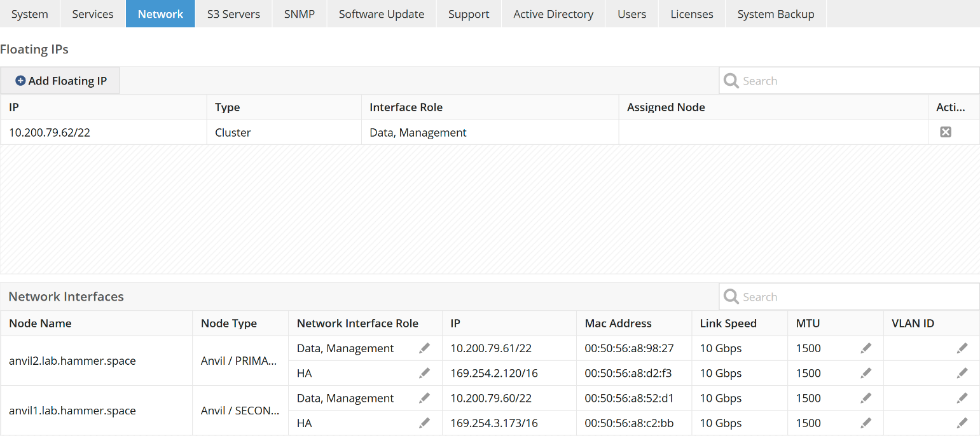Sort by Assigned Node column header
The width and height of the screenshot is (980, 436).
(773, 107)
